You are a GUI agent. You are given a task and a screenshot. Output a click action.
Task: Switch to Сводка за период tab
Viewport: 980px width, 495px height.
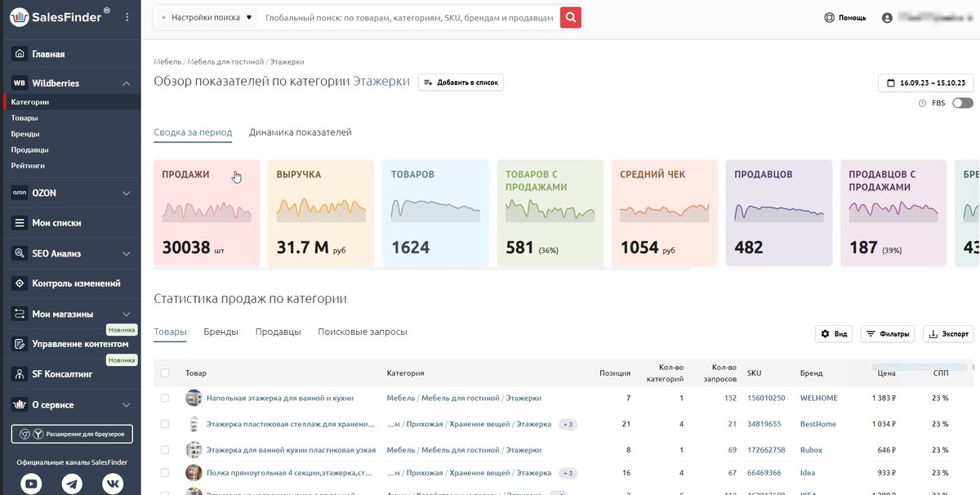coord(193,132)
